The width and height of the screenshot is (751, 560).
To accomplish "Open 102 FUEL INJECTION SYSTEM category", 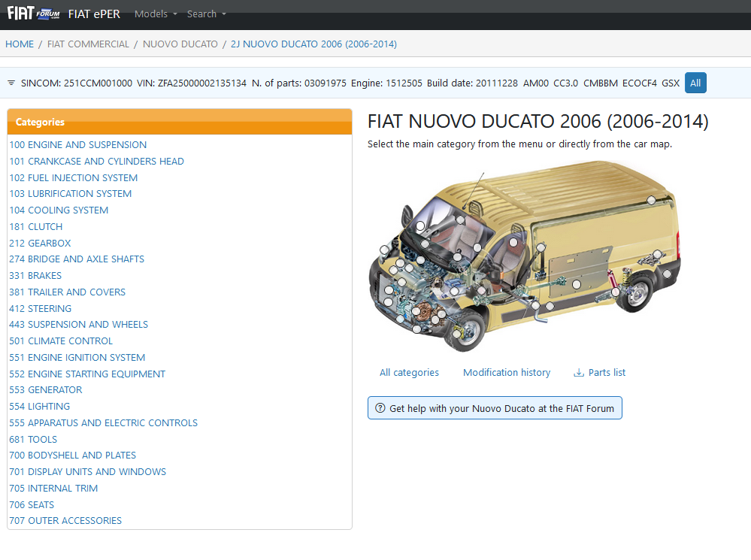I will pos(73,177).
